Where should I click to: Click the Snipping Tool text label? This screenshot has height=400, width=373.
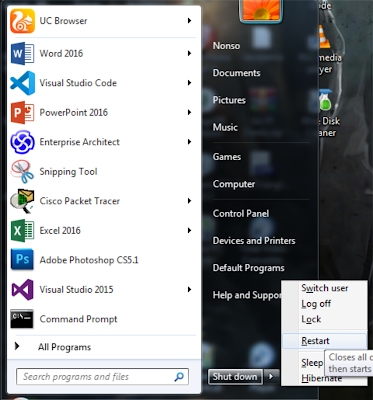(68, 172)
